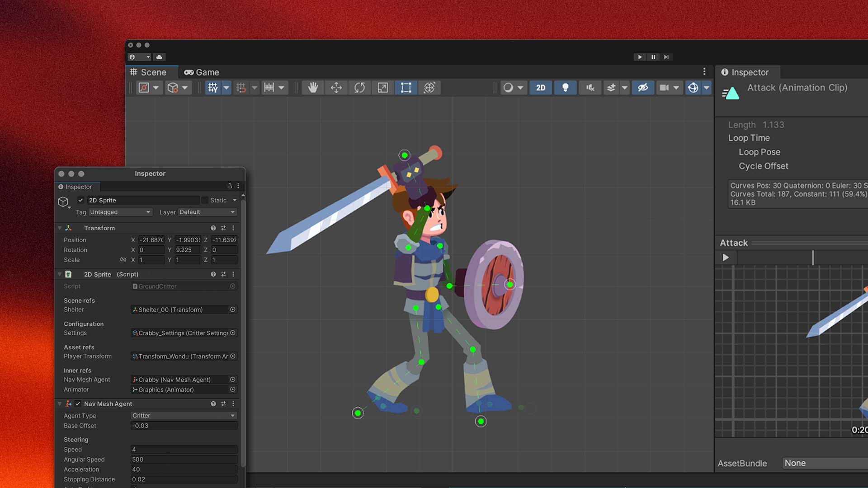
Task: Open the Crabby Nav Mesh Agent object picker
Action: (x=233, y=380)
